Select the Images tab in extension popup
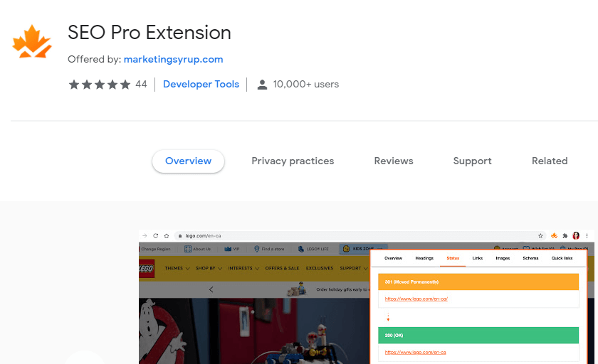Screen dimensions: 598x364 click(x=503, y=258)
